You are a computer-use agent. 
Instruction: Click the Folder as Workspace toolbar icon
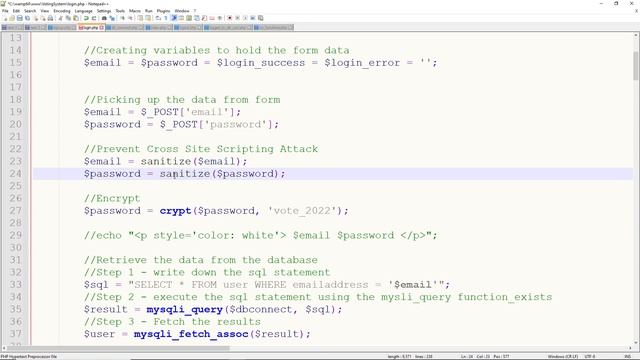click(212, 18)
